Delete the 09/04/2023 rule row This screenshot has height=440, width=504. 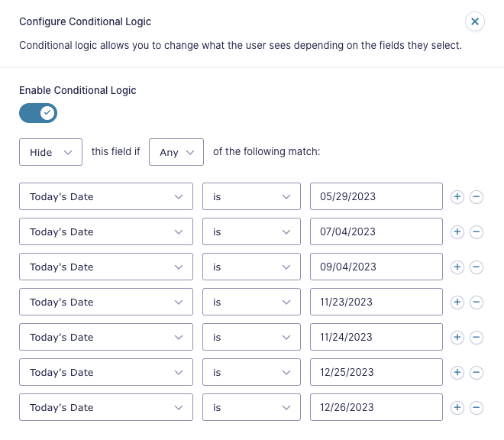[477, 267]
